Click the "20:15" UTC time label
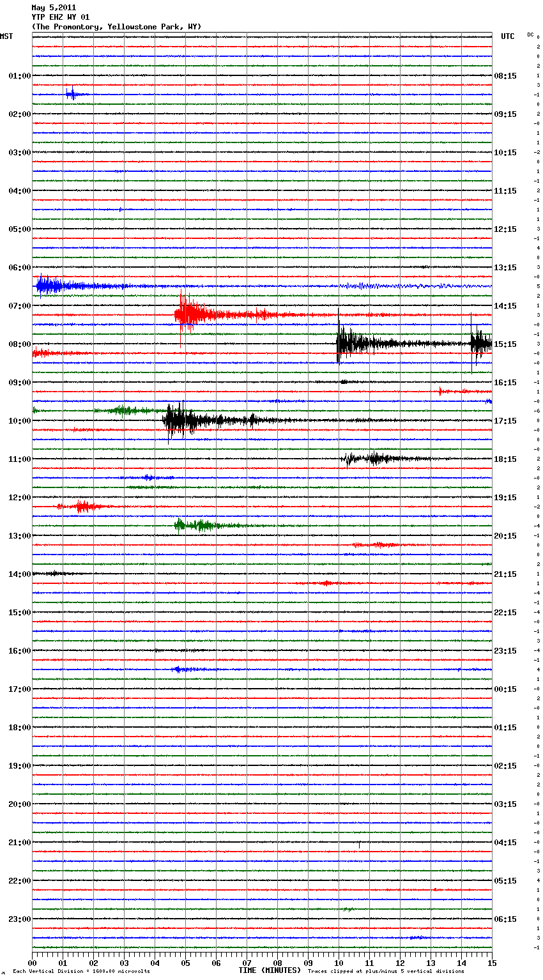The width and height of the screenshot is (543, 980). tap(505, 536)
